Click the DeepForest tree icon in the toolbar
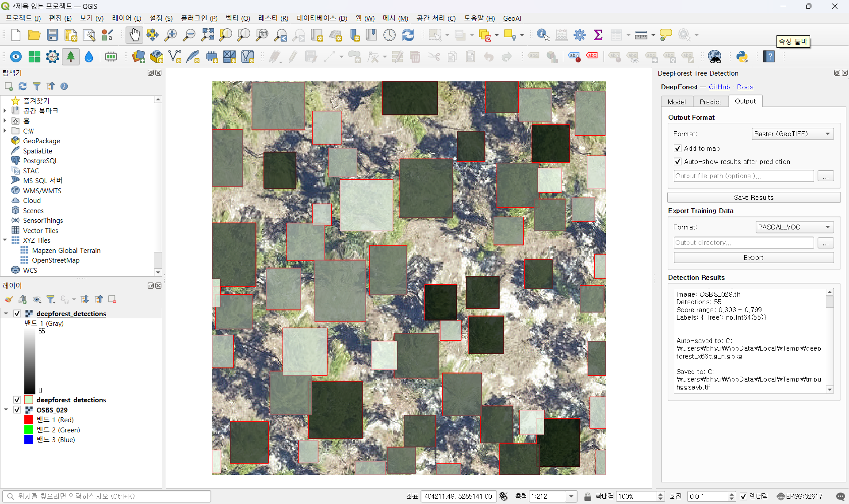Viewport: 849px width, 504px height. tap(71, 57)
